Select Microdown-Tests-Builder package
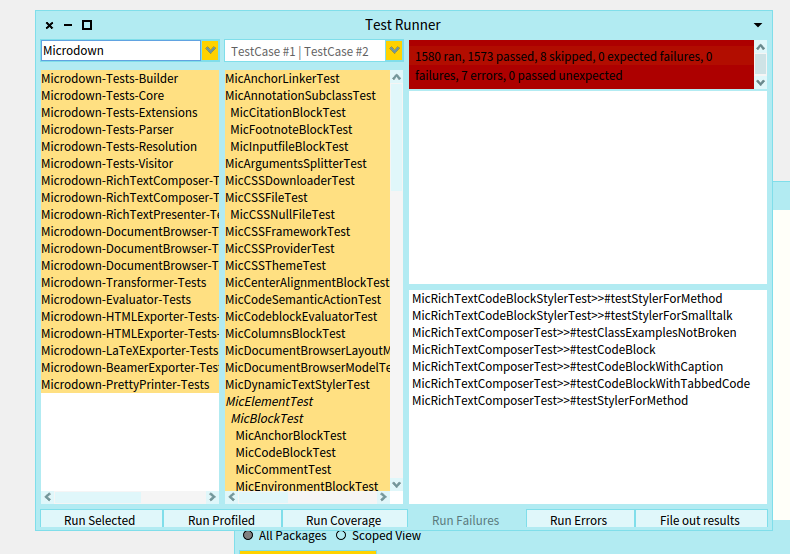 [130, 79]
